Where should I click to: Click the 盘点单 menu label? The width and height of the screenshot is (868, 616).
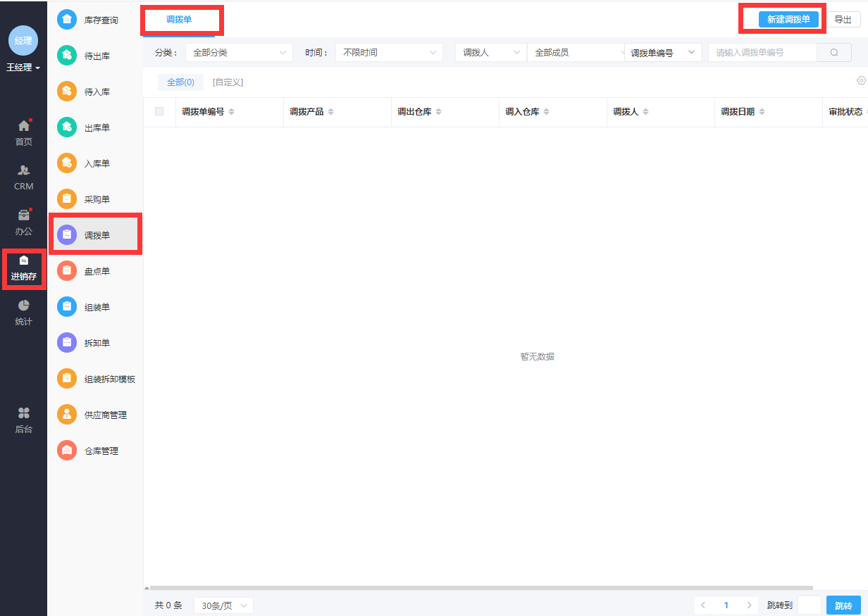click(x=97, y=272)
